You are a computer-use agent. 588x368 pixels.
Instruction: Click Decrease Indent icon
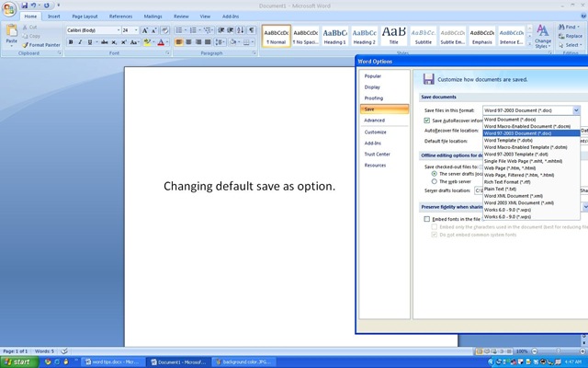pos(220,30)
